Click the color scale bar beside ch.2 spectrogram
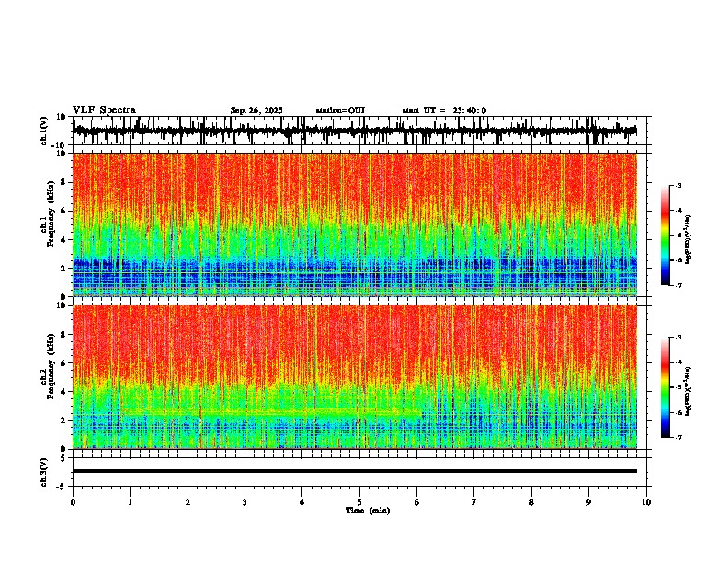Viewport: 728px width, 563px height. coord(665,387)
